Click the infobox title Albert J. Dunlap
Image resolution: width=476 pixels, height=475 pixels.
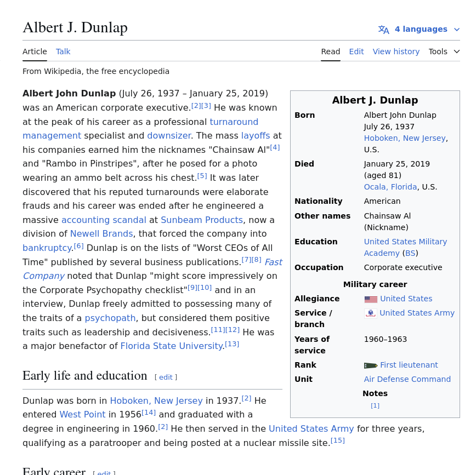coord(375,100)
